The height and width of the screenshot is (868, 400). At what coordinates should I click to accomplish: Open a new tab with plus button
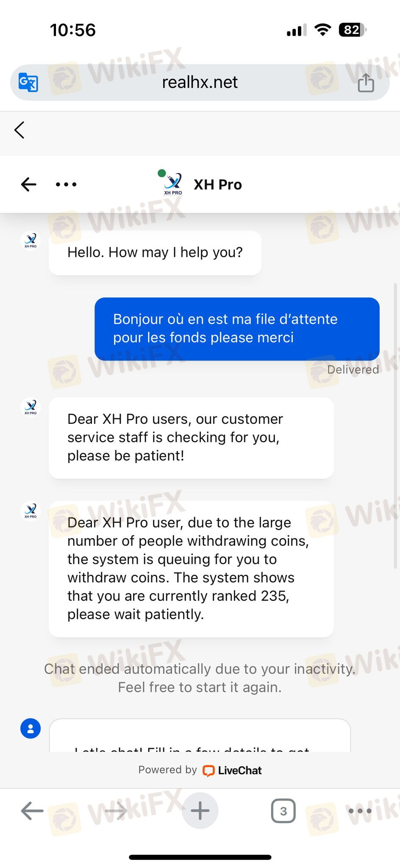(200, 811)
